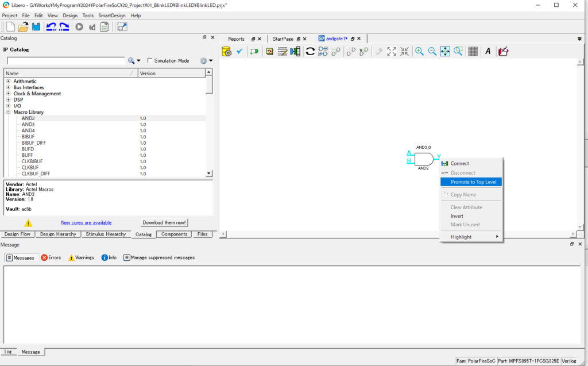The width and height of the screenshot is (588, 366).
Task: Click the IP Catalog search input field
Action: coord(65,60)
